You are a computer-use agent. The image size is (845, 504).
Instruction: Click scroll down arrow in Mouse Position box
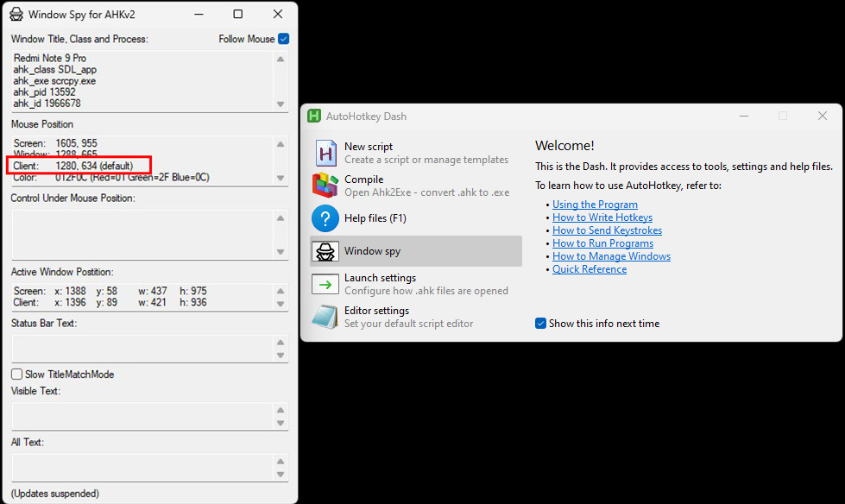(x=281, y=178)
